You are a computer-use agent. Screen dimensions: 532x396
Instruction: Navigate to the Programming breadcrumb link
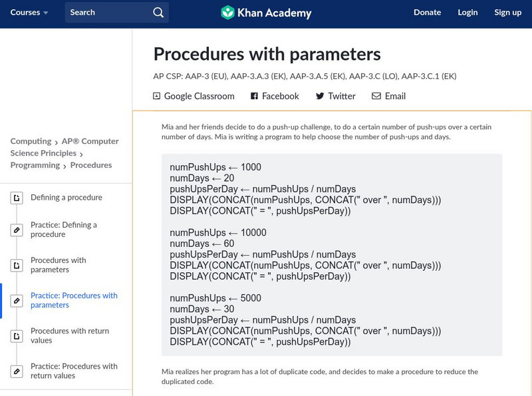click(35, 165)
